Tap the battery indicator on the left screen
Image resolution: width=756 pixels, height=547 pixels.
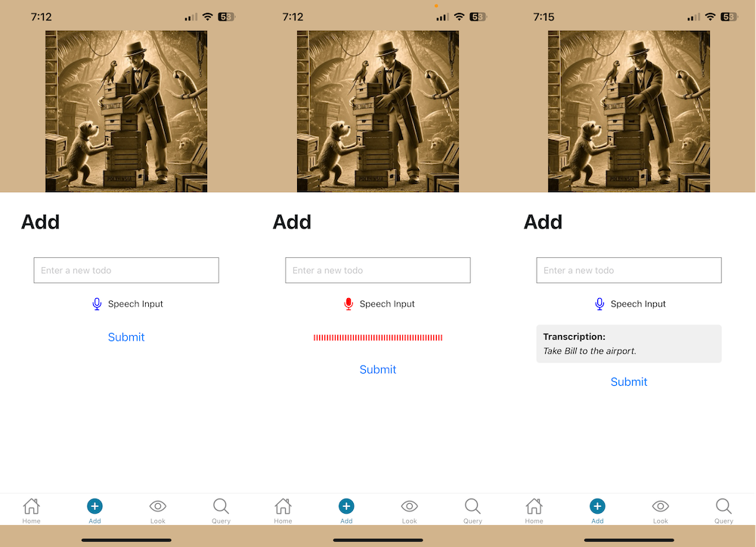tap(227, 17)
